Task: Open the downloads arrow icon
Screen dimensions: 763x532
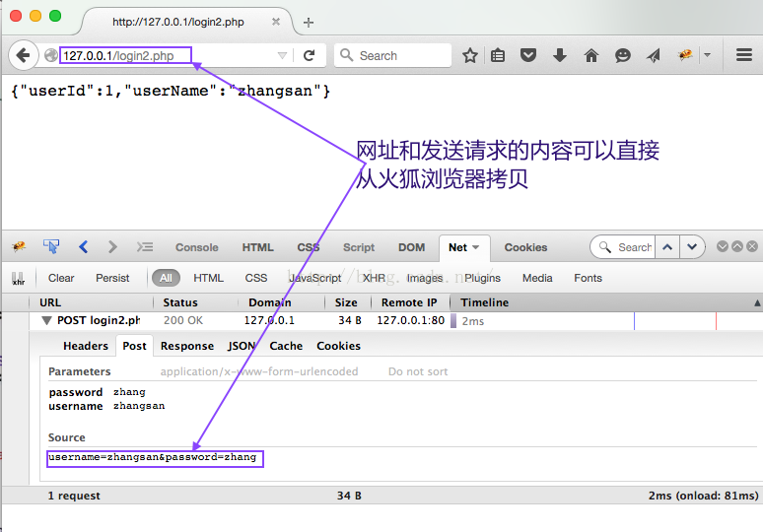Action: pyautogui.click(x=560, y=55)
